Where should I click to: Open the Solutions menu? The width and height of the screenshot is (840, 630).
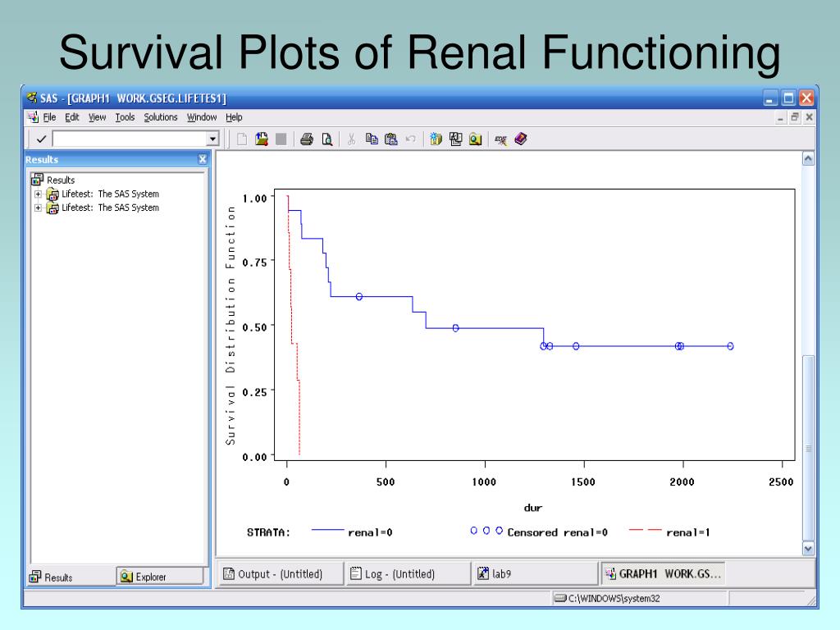[160, 116]
